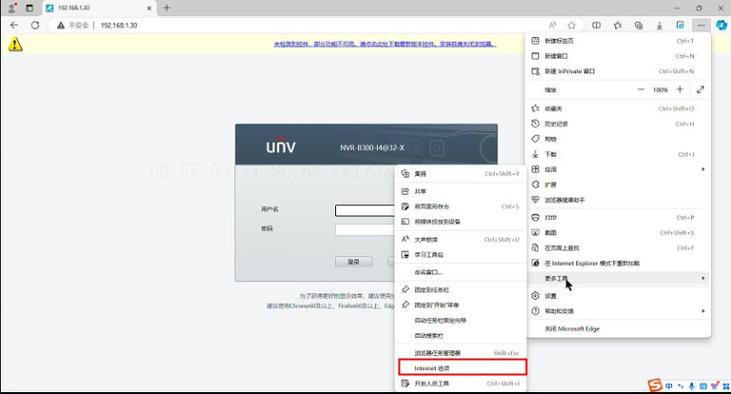The image size is (731, 394).
Task: Open Developer tools (开发人员工具) submenu item
Action: [461, 383]
